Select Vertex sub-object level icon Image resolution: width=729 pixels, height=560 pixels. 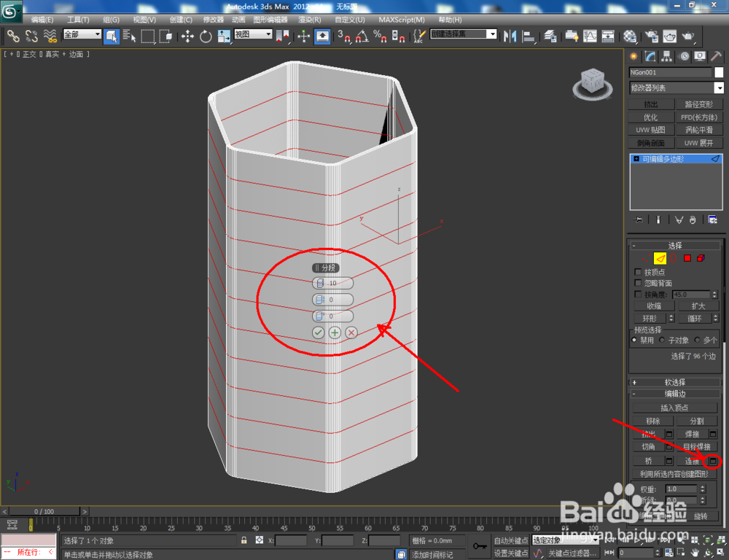[x=646, y=258]
